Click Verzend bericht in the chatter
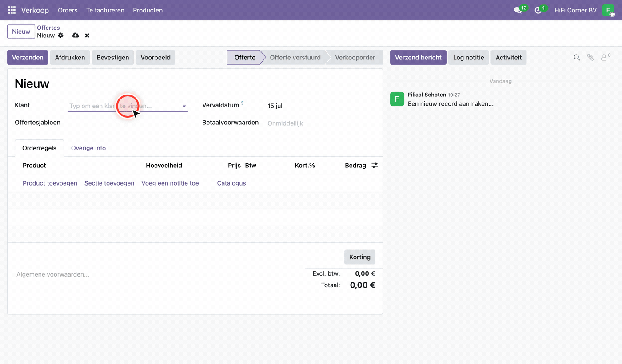 [x=418, y=57]
